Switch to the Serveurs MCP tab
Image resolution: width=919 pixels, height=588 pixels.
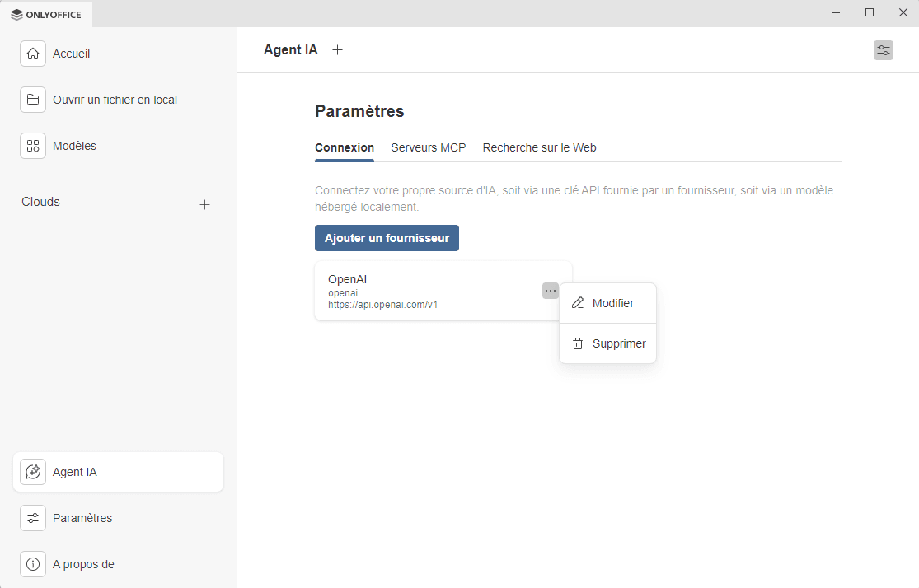(428, 147)
